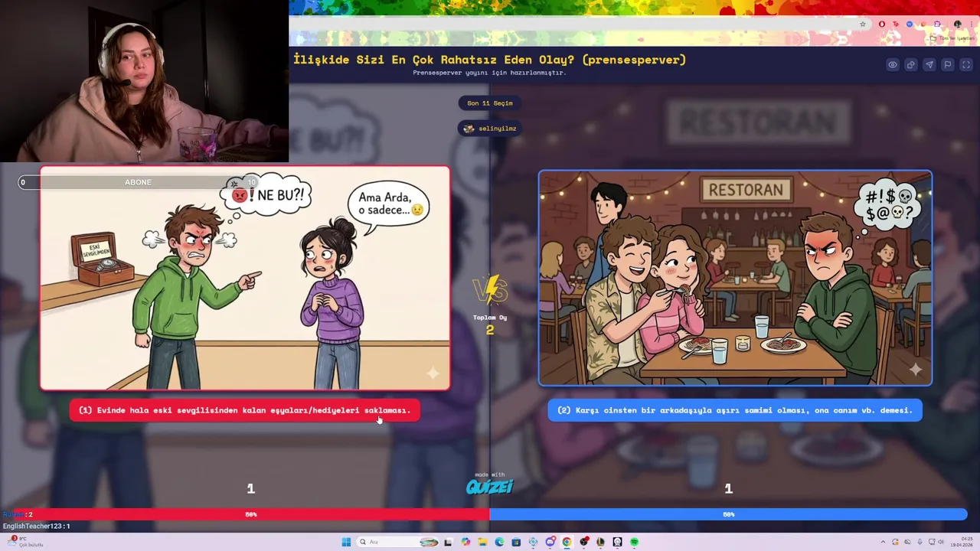Screen dimensions: 980x551
Task: Toggle fullscreen icon in quiz header
Action: [x=966, y=65]
